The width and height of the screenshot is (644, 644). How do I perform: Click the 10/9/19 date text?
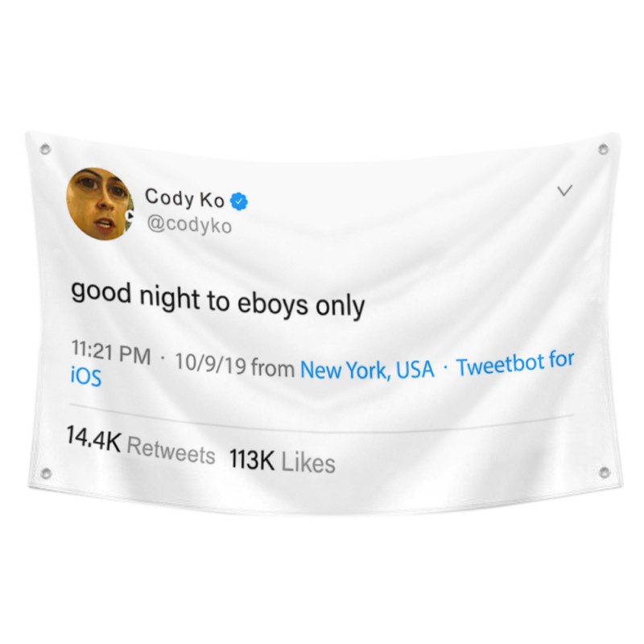tap(210, 364)
